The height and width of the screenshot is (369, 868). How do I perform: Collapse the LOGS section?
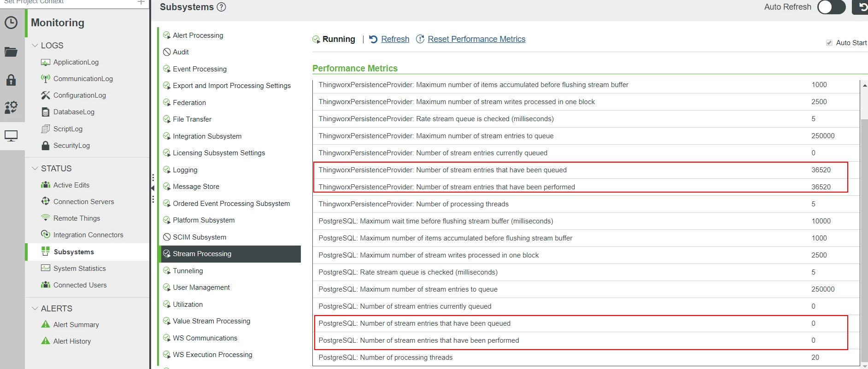(35, 46)
